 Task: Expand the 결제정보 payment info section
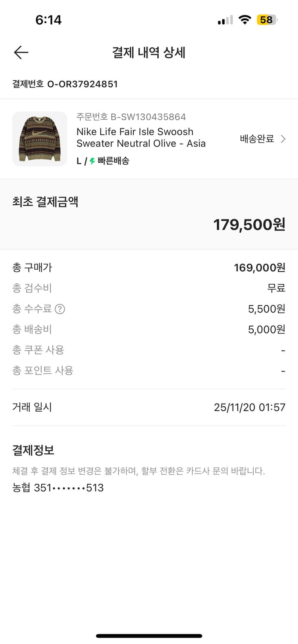pos(34,450)
